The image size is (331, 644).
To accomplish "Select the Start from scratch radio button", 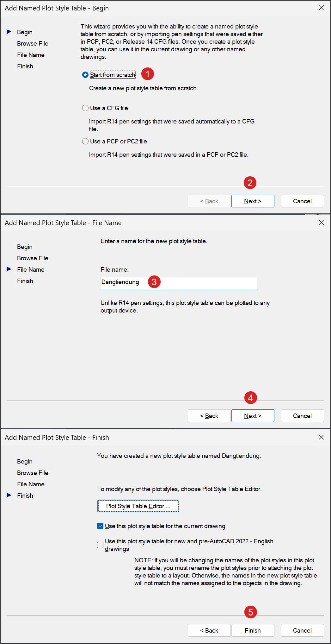I will pyautogui.click(x=85, y=75).
